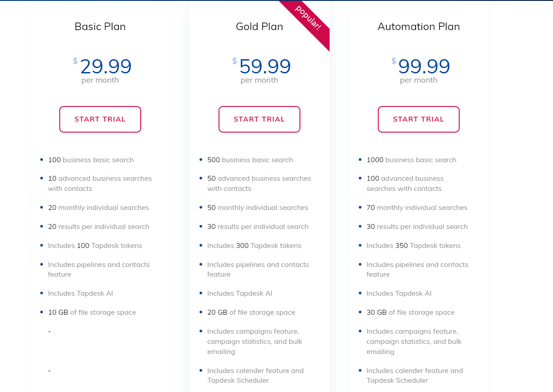Click "Includes 100 Tapdesk tokens" text
Image resolution: width=553 pixels, height=392 pixels.
[95, 246]
